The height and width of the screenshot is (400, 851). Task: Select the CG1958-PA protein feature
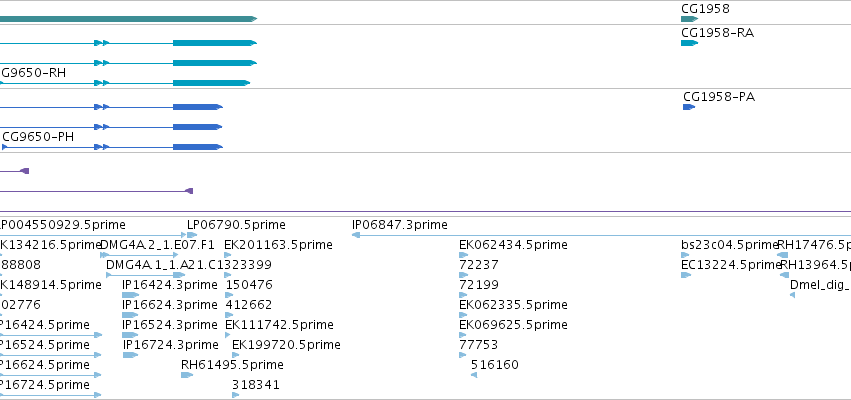point(689,107)
